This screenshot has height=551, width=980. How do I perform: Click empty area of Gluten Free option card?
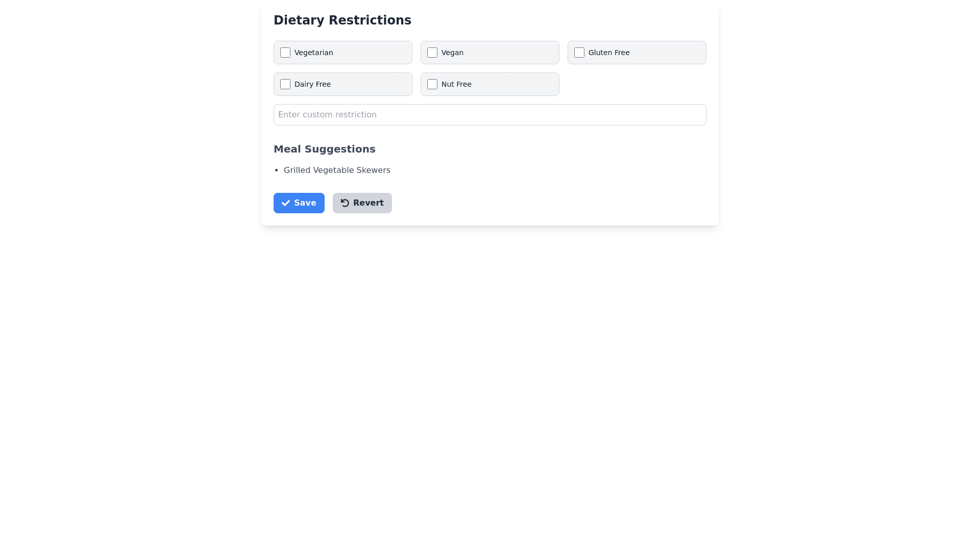click(x=669, y=53)
